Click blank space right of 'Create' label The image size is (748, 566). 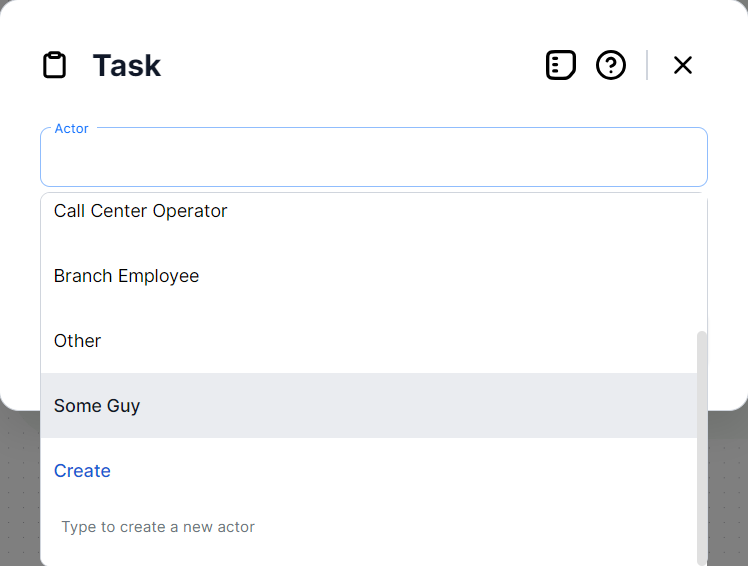click(400, 471)
